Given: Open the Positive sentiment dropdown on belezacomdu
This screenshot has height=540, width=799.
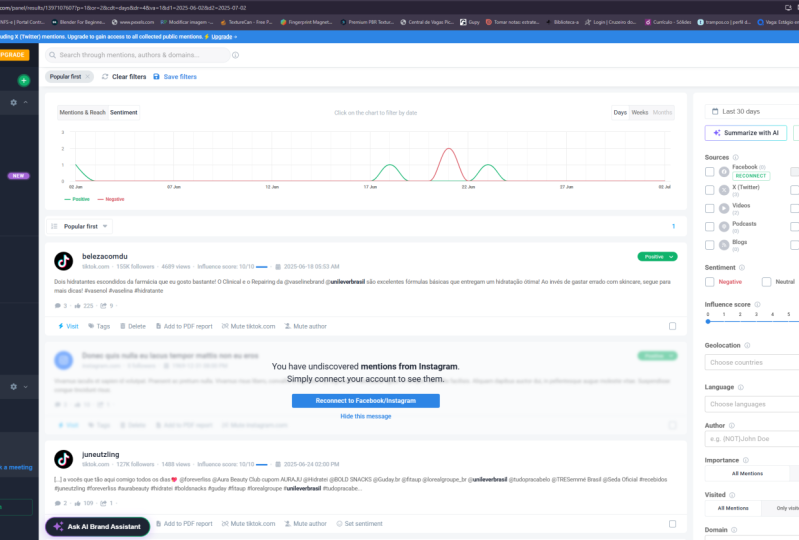Looking at the screenshot, I should point(657,257).
